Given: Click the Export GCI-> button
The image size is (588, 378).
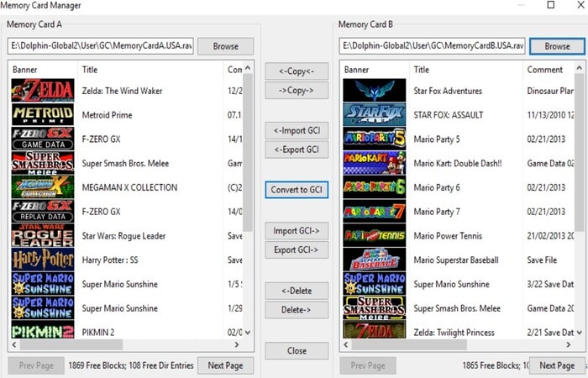Looking at the screenshot, I should (x=297, y=249).
